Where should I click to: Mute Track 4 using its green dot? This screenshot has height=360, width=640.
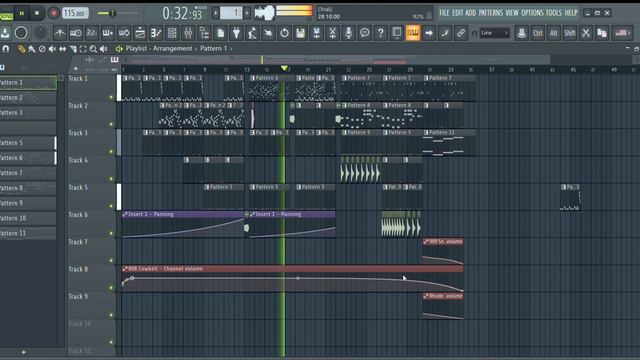111,179
